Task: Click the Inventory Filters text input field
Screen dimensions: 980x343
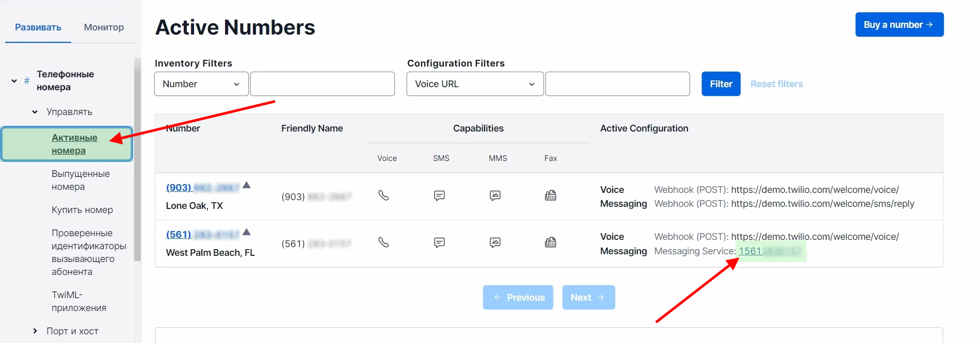Action: (x=323, y=84)
